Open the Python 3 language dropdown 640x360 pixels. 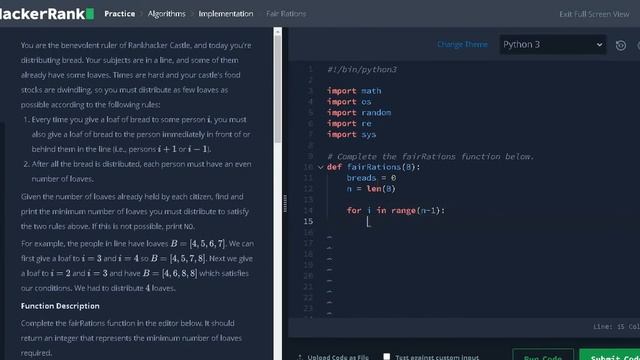pyautogui.click(x=553, y=44)
